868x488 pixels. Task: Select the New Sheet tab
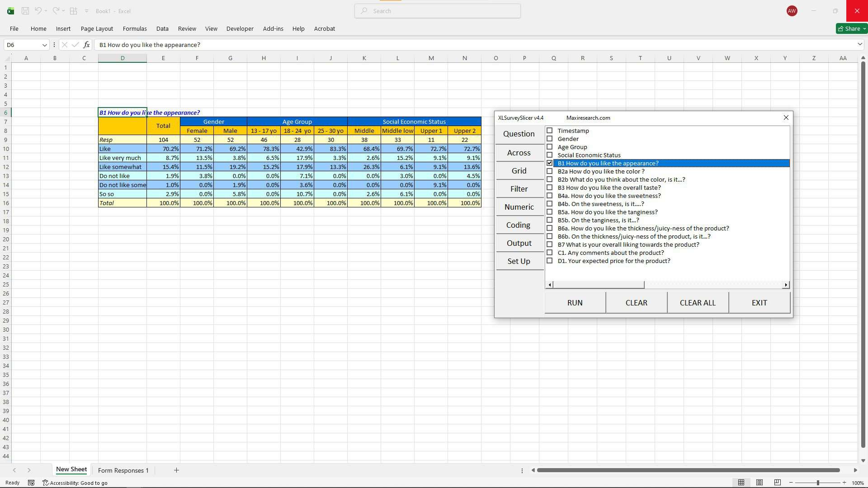(71, 470)
